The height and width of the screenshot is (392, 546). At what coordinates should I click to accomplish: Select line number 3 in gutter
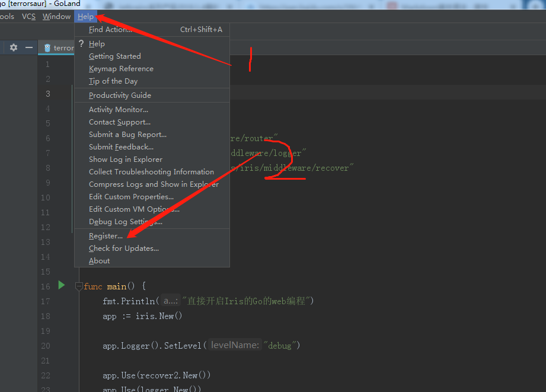click(x=47, y=94)
